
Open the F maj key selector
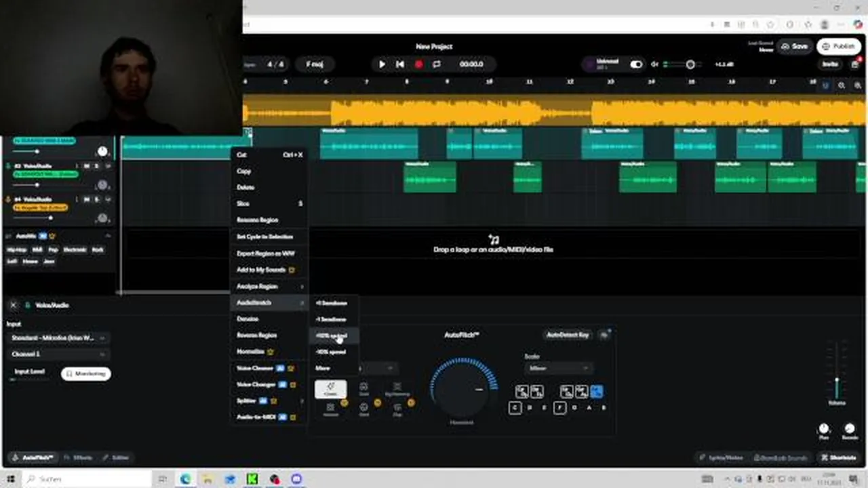click(315, 64)
